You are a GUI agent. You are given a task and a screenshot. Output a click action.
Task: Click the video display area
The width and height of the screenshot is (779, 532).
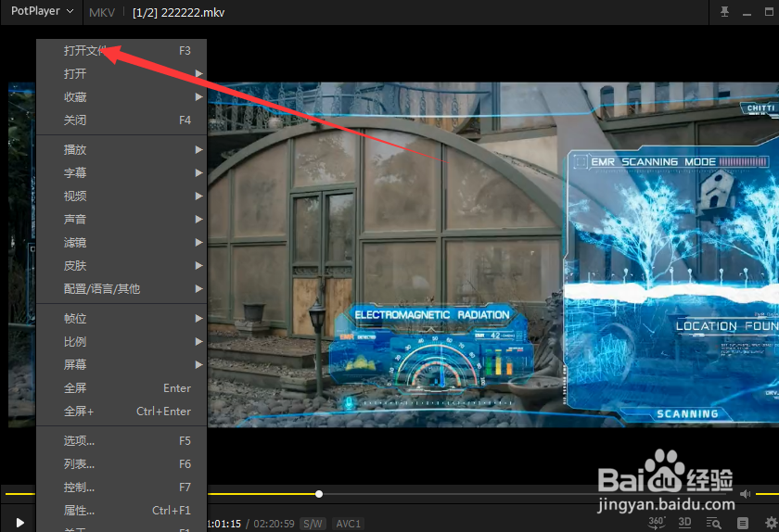[x=492, y=254]
